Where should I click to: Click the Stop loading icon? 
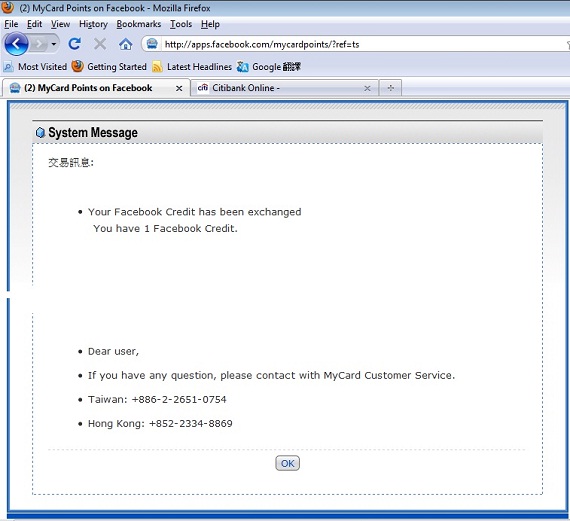[100, 44]
